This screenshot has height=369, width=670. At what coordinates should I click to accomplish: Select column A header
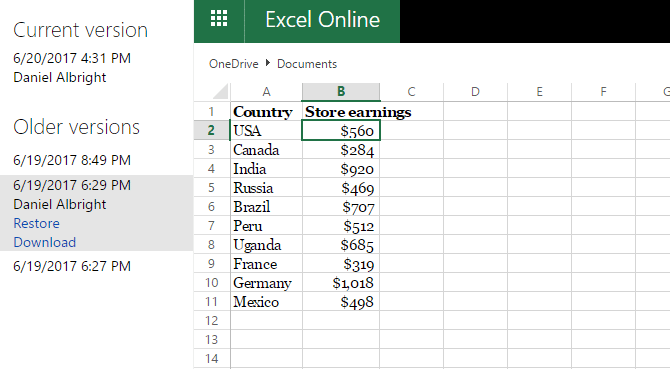266,92
